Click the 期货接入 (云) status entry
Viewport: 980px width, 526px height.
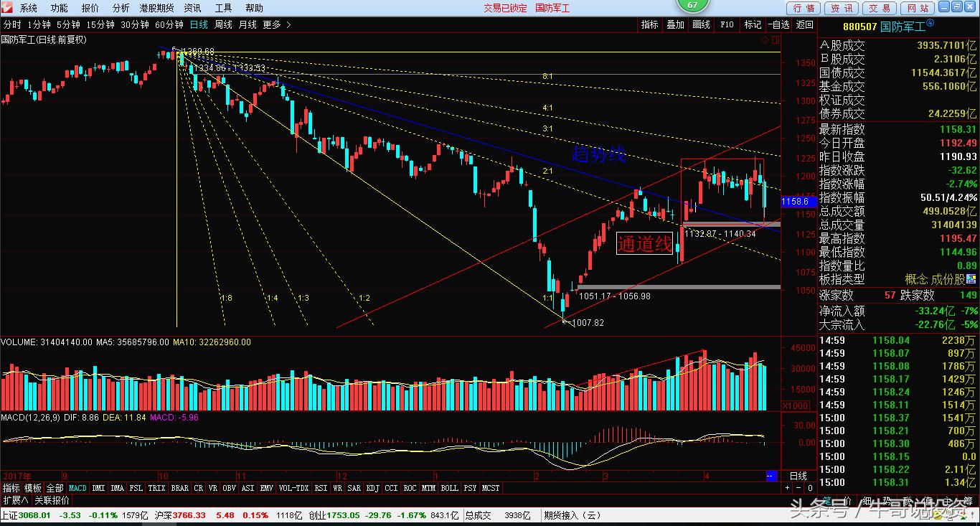pyautogui.click(x=572, y=515)
